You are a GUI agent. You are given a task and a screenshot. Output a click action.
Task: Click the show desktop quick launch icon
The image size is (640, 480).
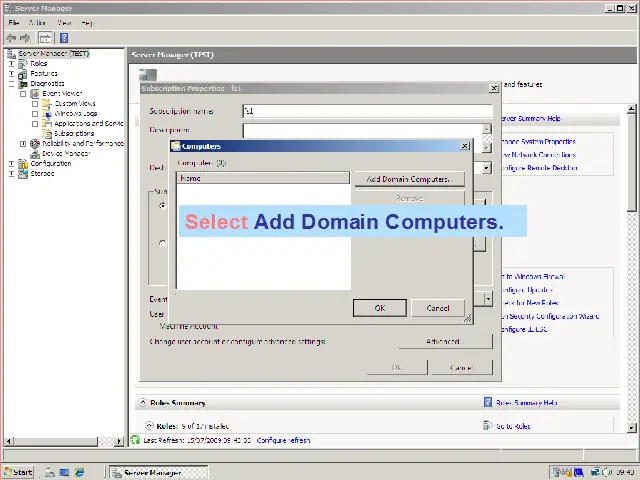[64, 472]
